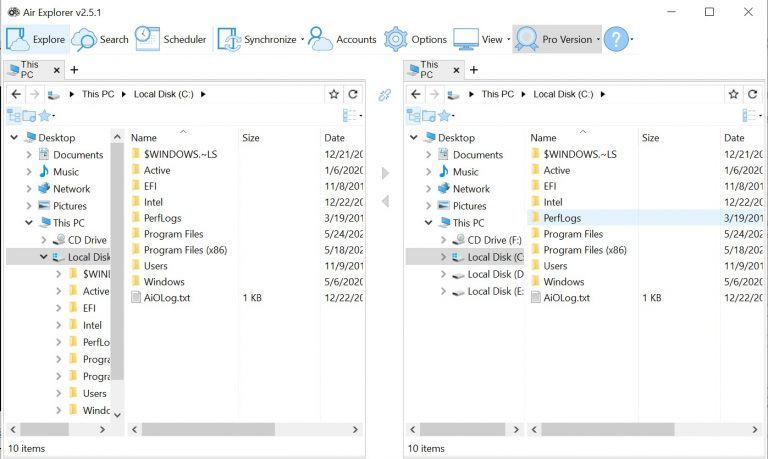Close the left pane This PC tab

[57, 70]
